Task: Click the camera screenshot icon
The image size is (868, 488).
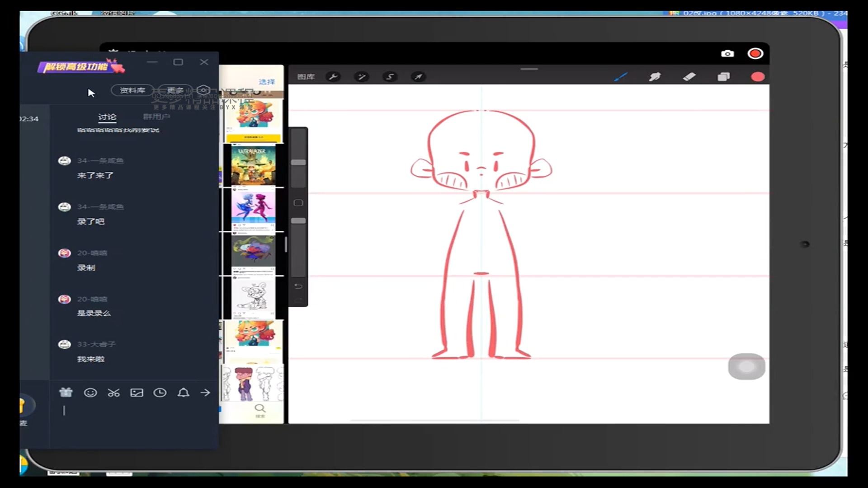Action: pyautogui.click(x=727, y=54)
